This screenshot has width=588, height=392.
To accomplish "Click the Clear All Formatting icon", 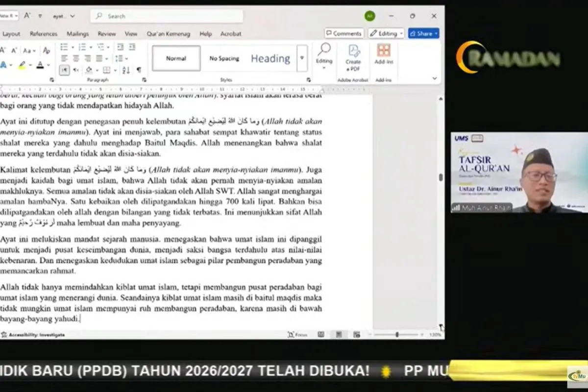I will pos(47,50).
